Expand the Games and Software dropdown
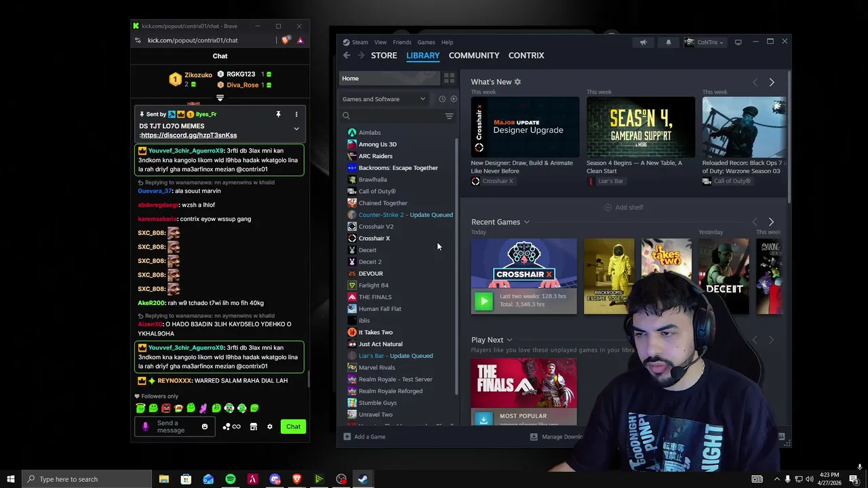Viewport: 868px width, 488px height. [384, 99]
